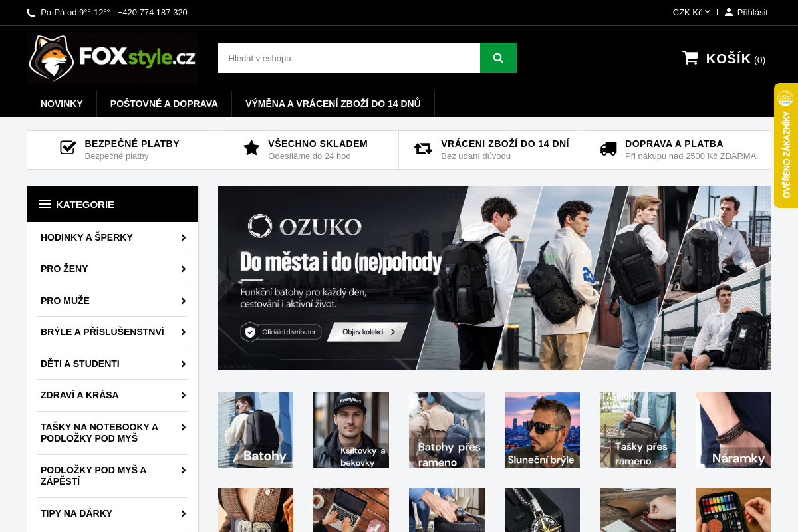Viewport: 798px width, 532px height.
Task: Expand the Hodinky a šperky category arrow
Action: pyautogui.click(x=183, y=237)
